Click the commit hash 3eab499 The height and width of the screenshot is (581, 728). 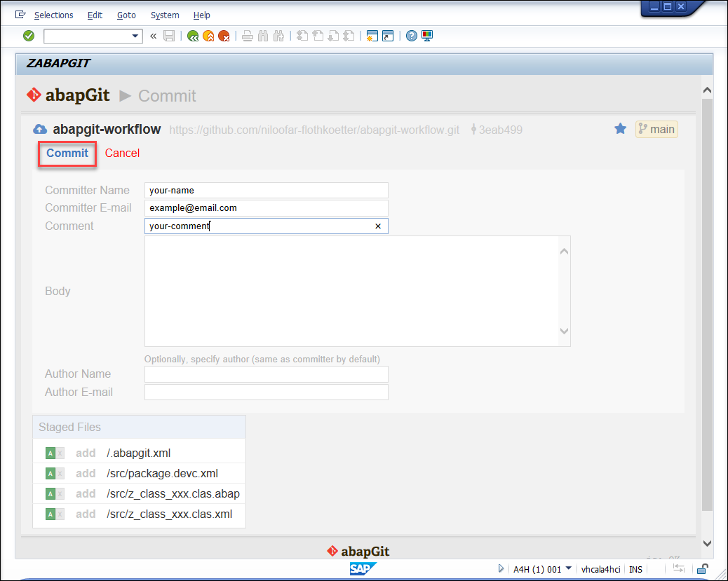coord(497,130)
